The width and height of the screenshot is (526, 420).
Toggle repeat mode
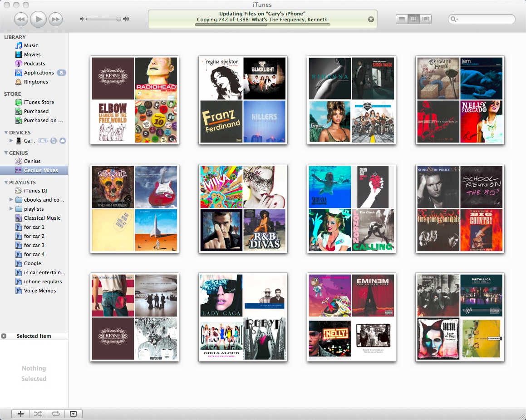(x=56, y=414)
